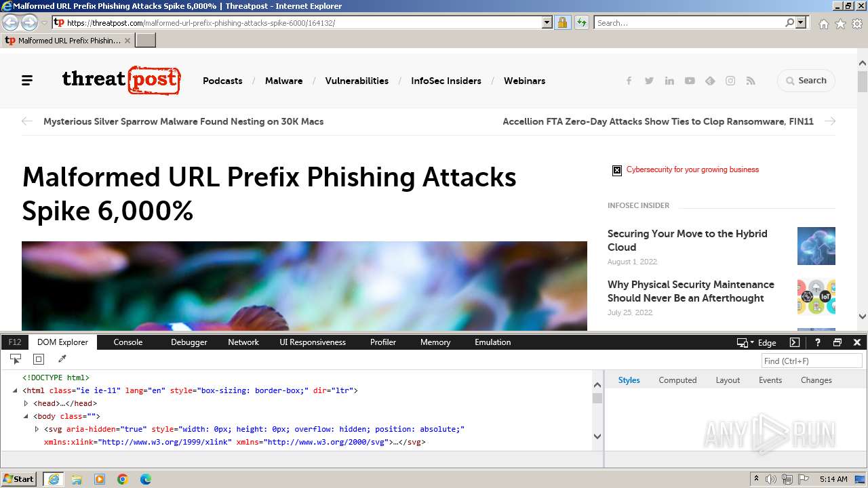Select the Styles tab
This screenshot has height=488, width=868.
pos(629,380)
